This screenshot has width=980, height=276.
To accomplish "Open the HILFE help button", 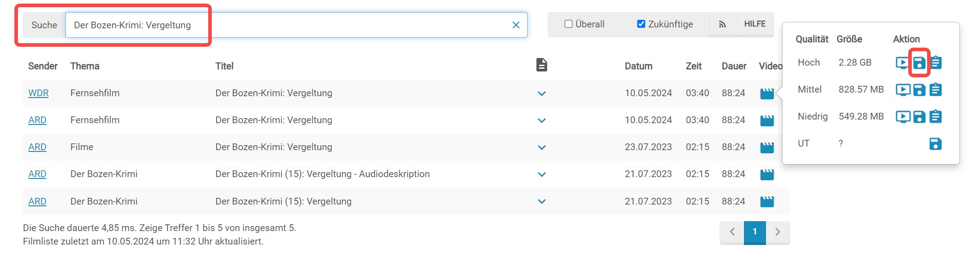I will (x=755, y=24).
